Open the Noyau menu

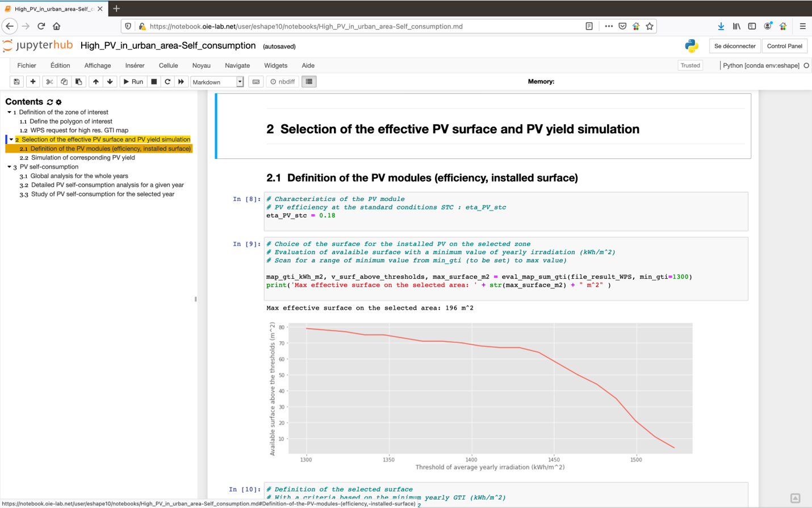click(x=201, y=65)
